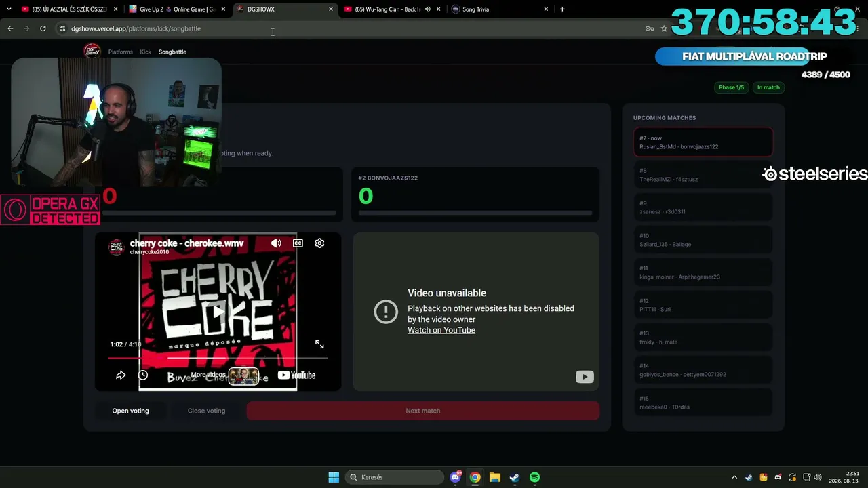This screenshot has height=488, width=868.
Task: Select match #11 kinga_molnar vs Arpithegamer23
Action: pyautogui.click(x=703, y=272)
